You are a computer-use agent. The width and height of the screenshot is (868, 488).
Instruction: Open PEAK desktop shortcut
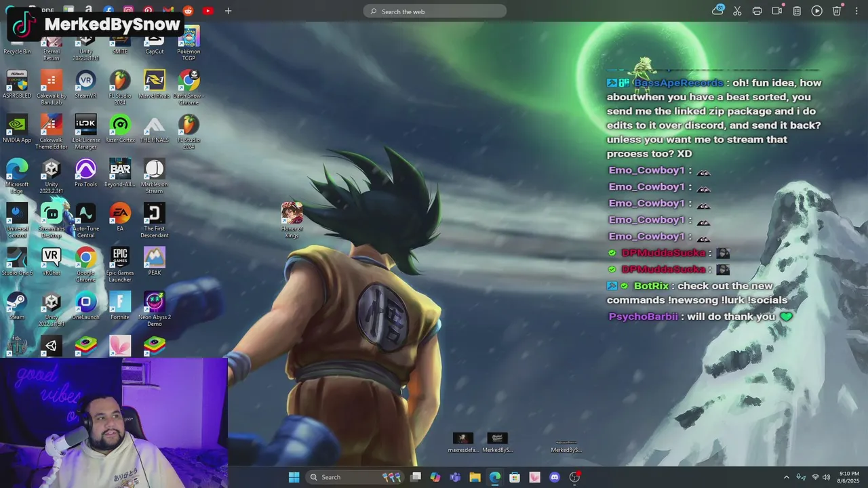155,262
